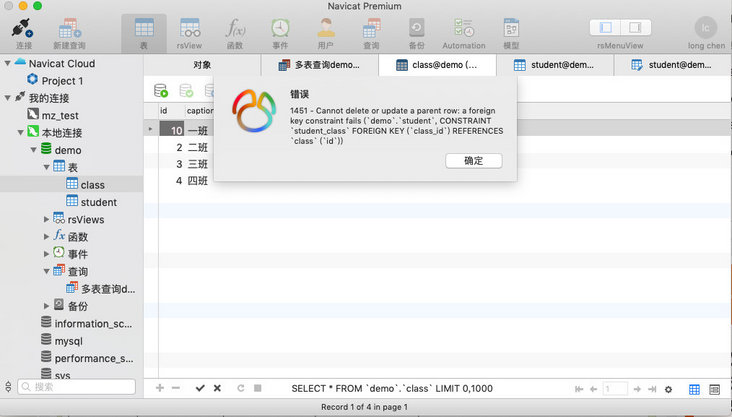Screen dimensions: 732x417
Task: Click the sidebar search field
Action: 77,387
